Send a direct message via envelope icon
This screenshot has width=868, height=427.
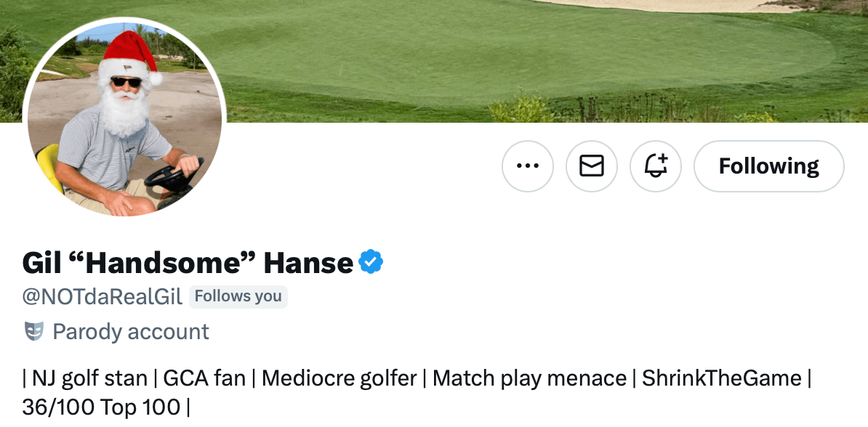tap(592, 166)
